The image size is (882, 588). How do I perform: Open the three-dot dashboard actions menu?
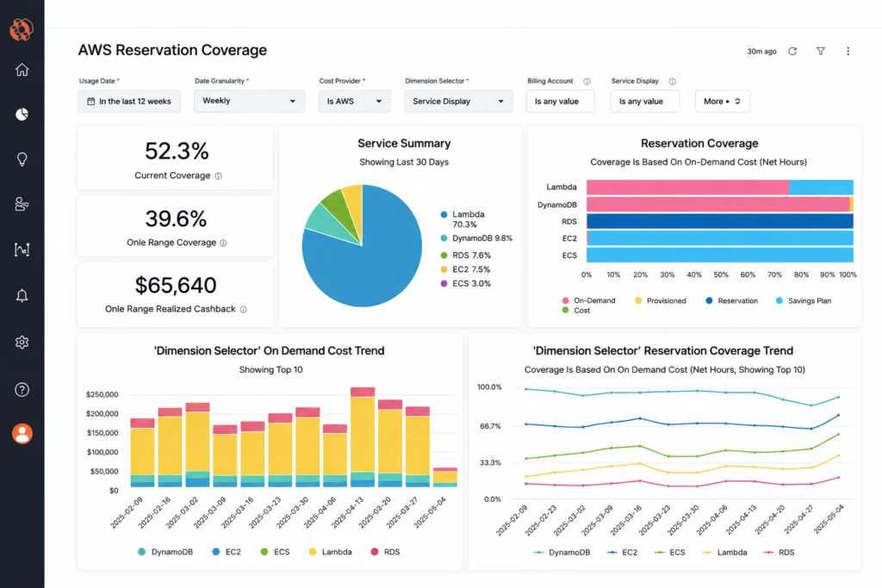coord(848,51)
